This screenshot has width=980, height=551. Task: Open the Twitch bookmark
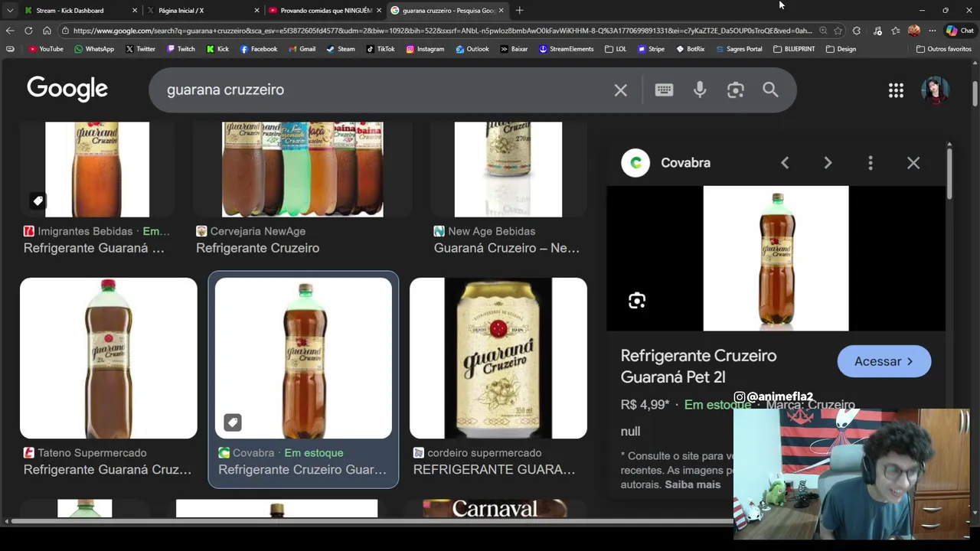tap(181, 49)
